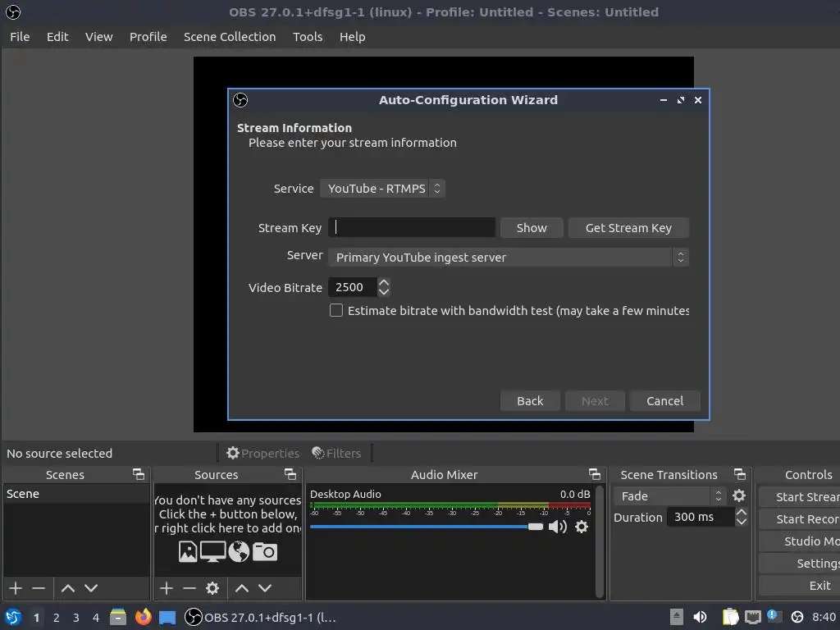The image size is (840, 630).
Task: Click the OBS logo in the wizard title bar
Action: click(240, 100)
